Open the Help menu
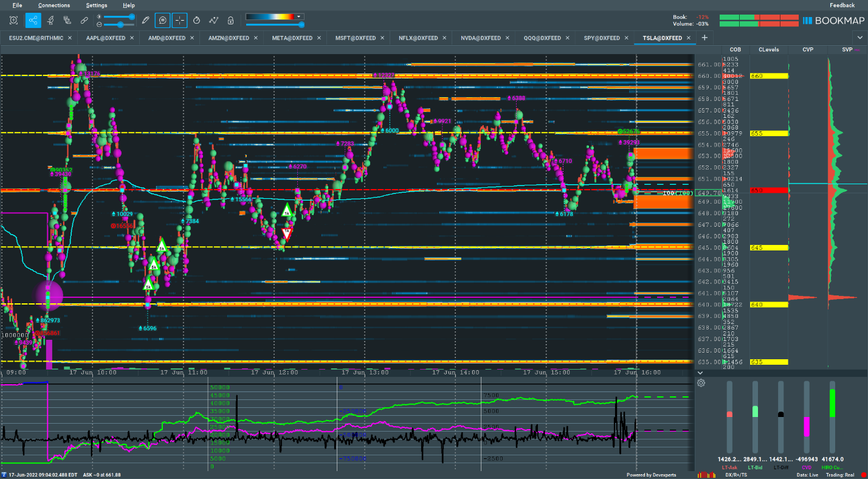Viewport: 868px width, 479px height. pos(129,5)
